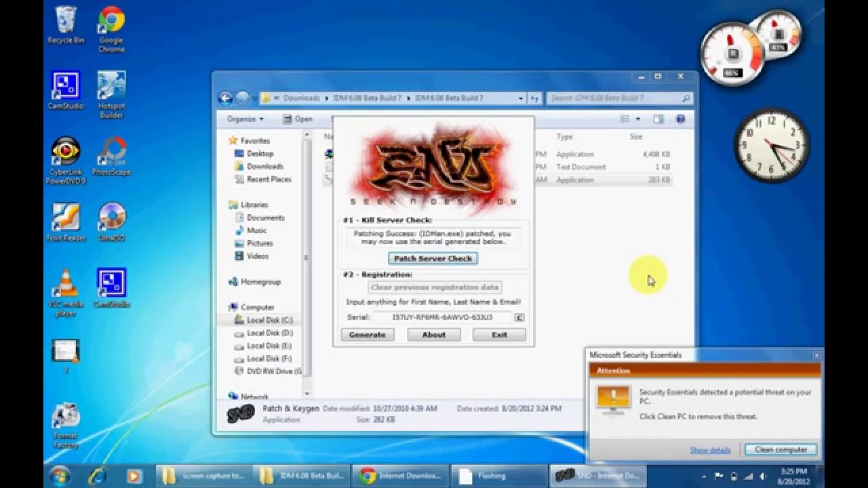Click the Explorer forward arrow button

point(242,98)
